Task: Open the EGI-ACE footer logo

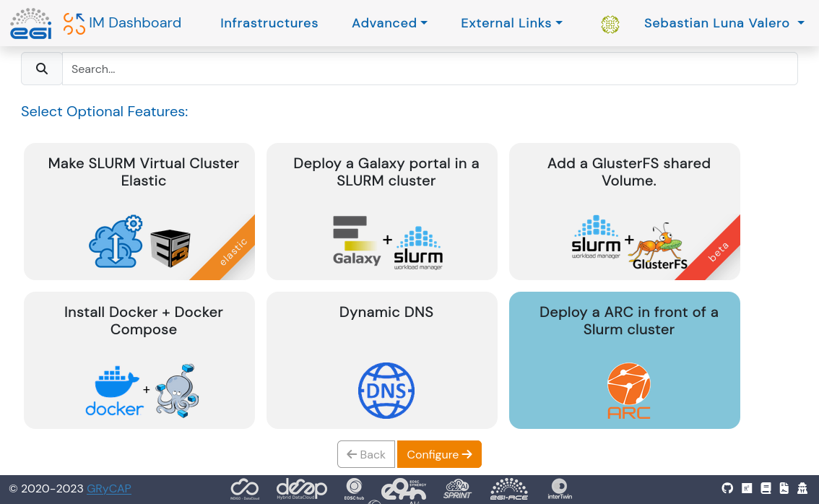Action: pyautogui.click(x=509, y=490)
